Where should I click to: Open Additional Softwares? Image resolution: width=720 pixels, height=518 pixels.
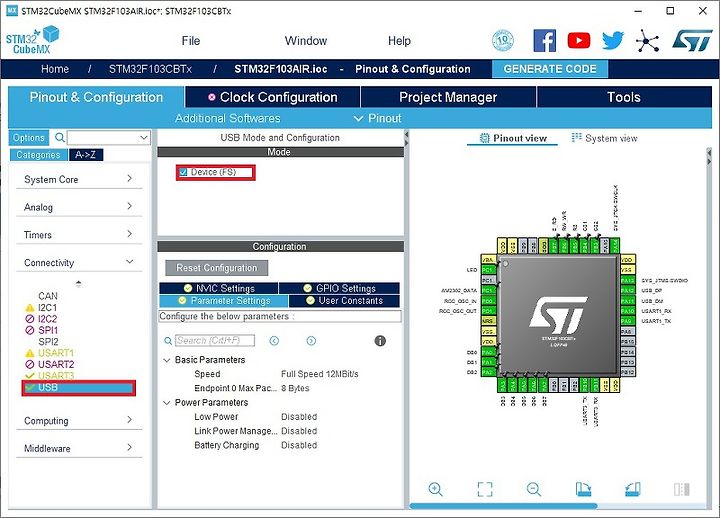tap(227, 118)
